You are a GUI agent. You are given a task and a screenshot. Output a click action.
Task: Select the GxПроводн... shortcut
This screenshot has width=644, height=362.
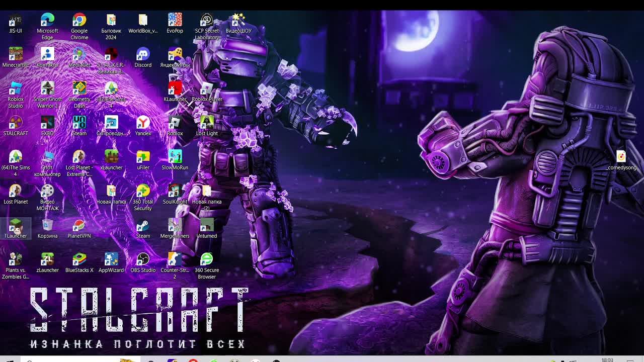coord(111,126)
